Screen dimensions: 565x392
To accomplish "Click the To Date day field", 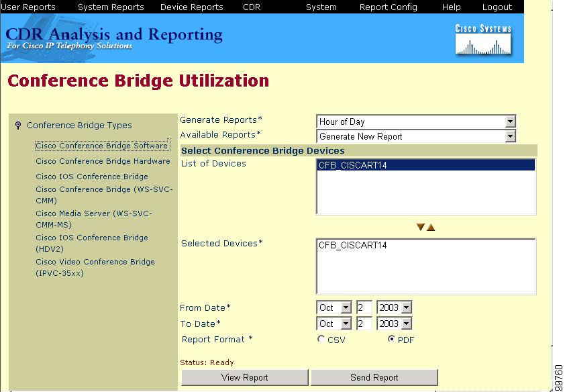I will pos(364,324).
